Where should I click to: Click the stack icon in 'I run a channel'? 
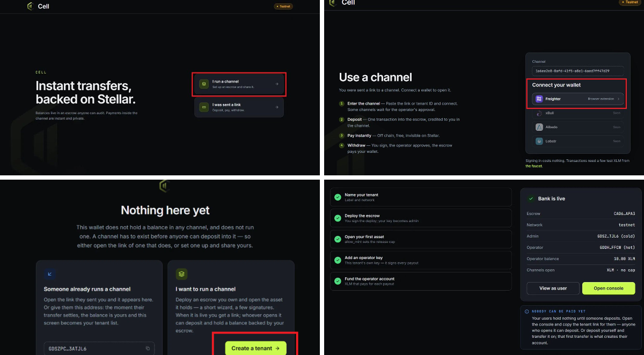(x=203, y=84)
